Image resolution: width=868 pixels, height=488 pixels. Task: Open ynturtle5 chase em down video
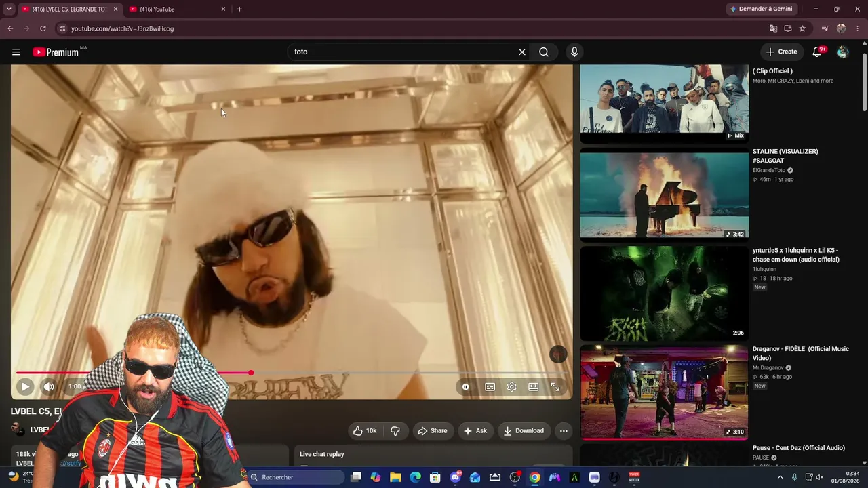point(796,255)
